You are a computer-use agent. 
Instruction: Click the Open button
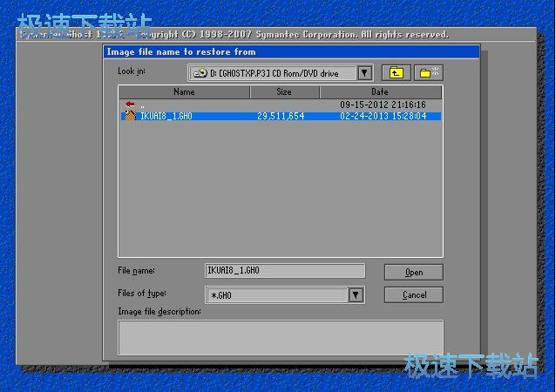coord(413,272)
